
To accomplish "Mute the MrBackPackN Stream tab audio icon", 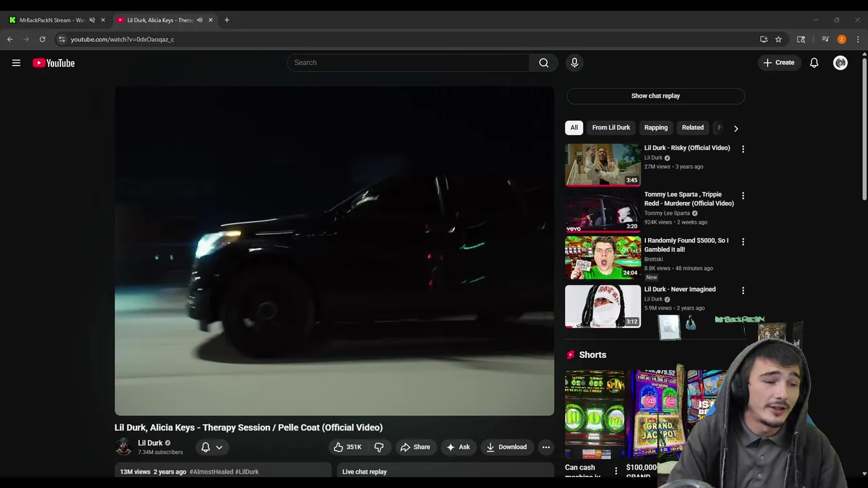I will pyautogui.click(x=92, y=20).
